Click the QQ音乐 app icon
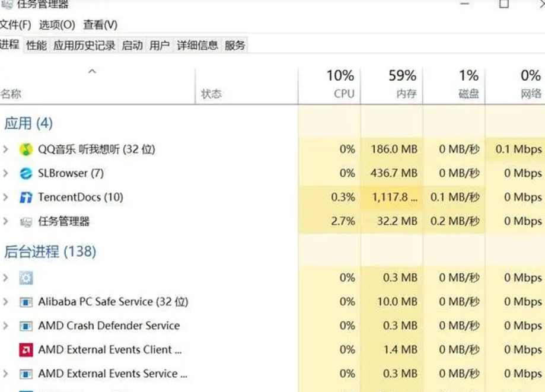 [26, 149]
